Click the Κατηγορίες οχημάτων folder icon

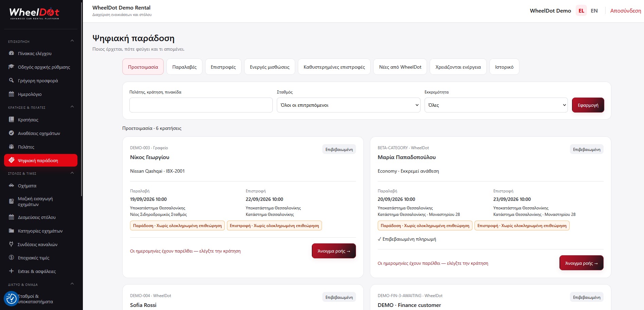tap(11, 231)
